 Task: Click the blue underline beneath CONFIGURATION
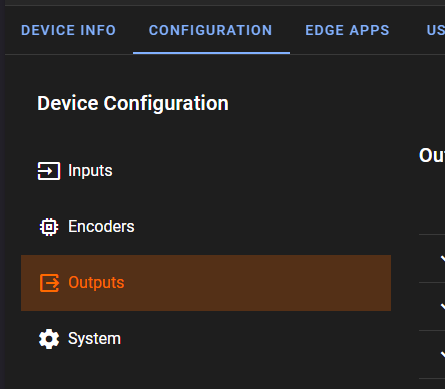point(211,53)
